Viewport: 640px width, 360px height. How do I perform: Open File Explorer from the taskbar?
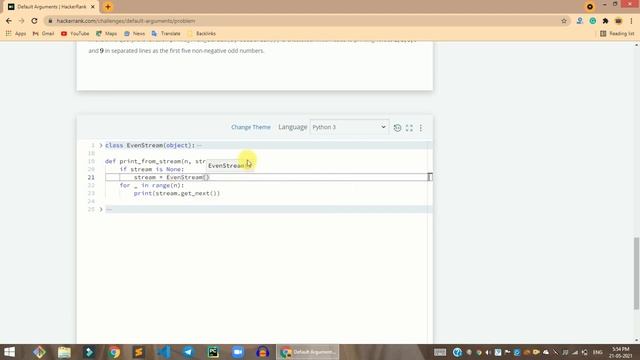(64, 352)
